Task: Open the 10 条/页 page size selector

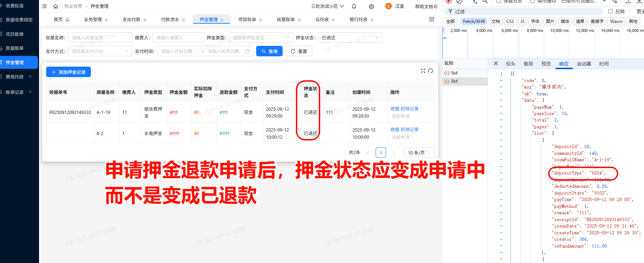Action: (x=419, y=153)
